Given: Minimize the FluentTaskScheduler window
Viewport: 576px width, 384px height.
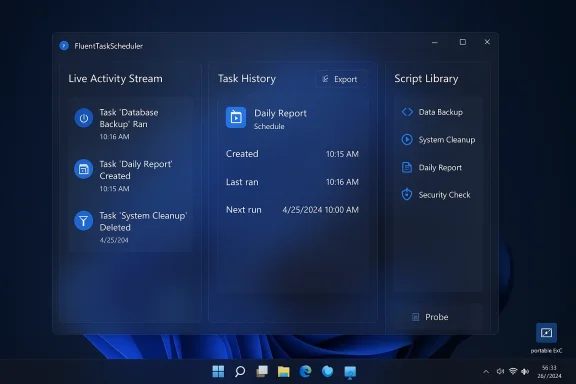Looking at the screenshot, I should [435, 42].
